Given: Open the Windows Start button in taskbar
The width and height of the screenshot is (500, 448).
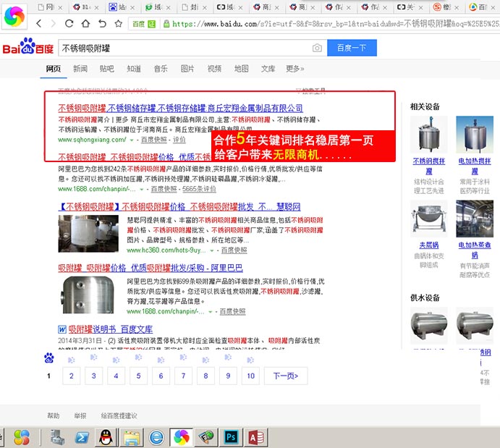Looking at the screenshot, I should tap(22, 437).
